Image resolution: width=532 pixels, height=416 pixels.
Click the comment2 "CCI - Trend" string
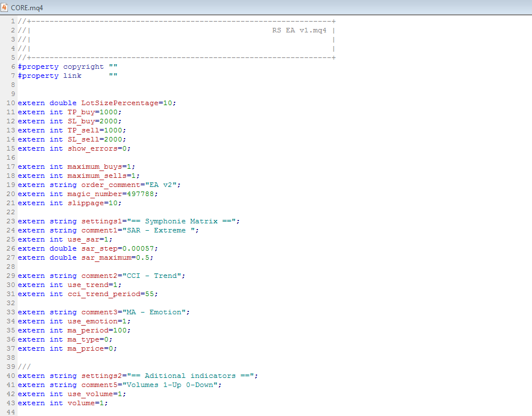coord(152,276)
